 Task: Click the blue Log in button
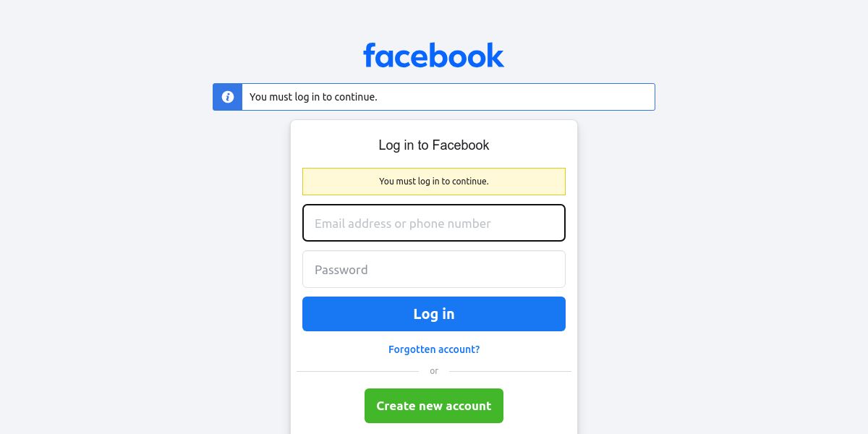tap(434, 314)
